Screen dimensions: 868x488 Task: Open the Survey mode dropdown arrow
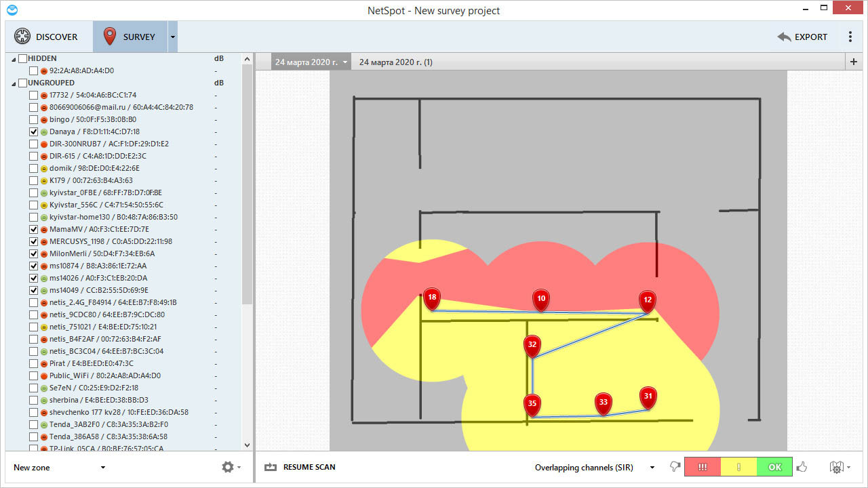click(x=172, y=37)
